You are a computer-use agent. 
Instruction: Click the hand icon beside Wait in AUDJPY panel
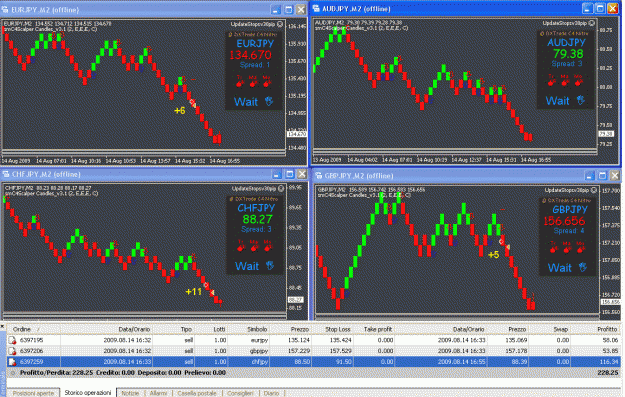click(581, 100)
